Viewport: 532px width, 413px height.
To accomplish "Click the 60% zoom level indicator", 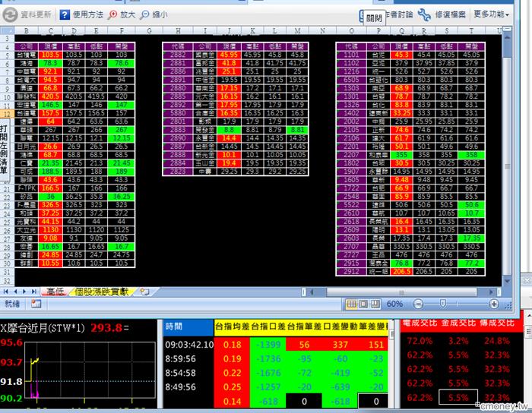I will click(x=395, y=304).
